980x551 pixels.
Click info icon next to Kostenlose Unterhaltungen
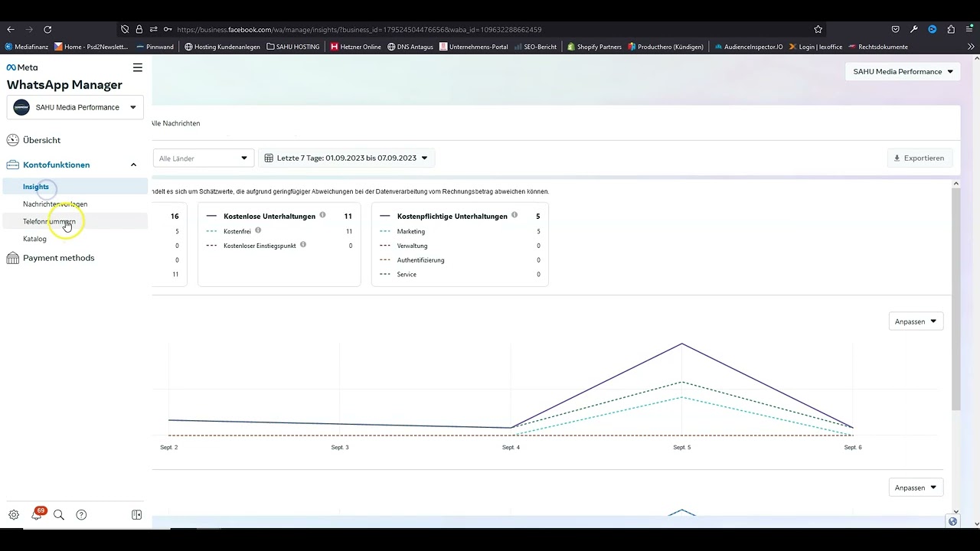coord(322,216)
